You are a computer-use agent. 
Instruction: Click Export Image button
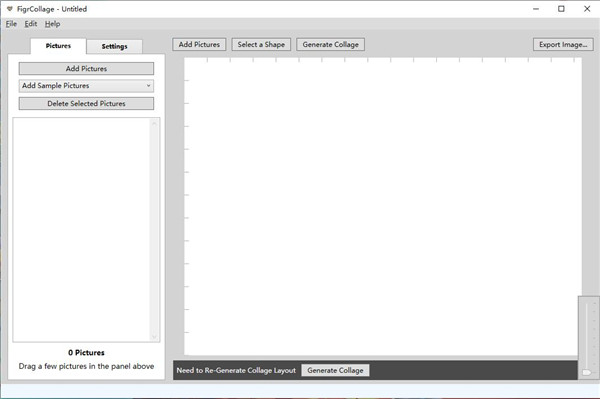pos(563,44)
